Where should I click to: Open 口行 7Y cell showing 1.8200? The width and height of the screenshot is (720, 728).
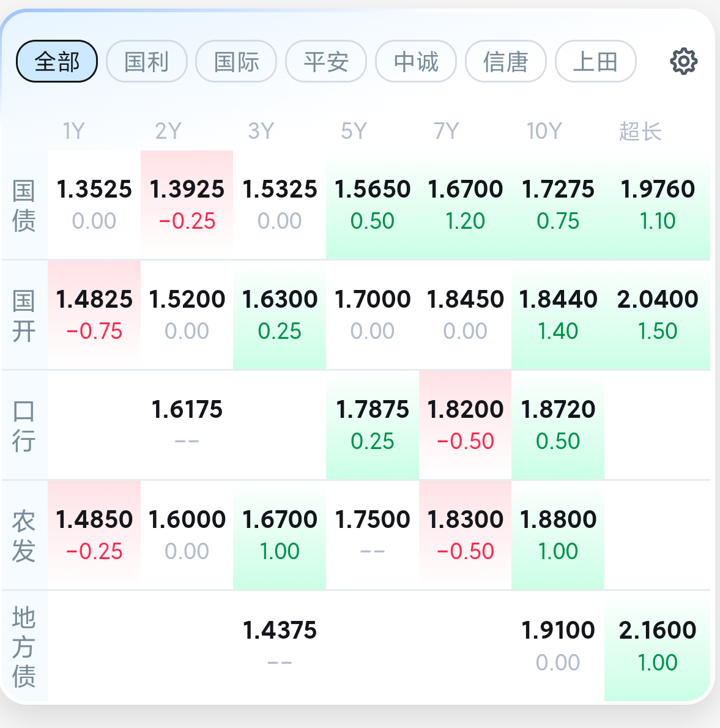465,425
